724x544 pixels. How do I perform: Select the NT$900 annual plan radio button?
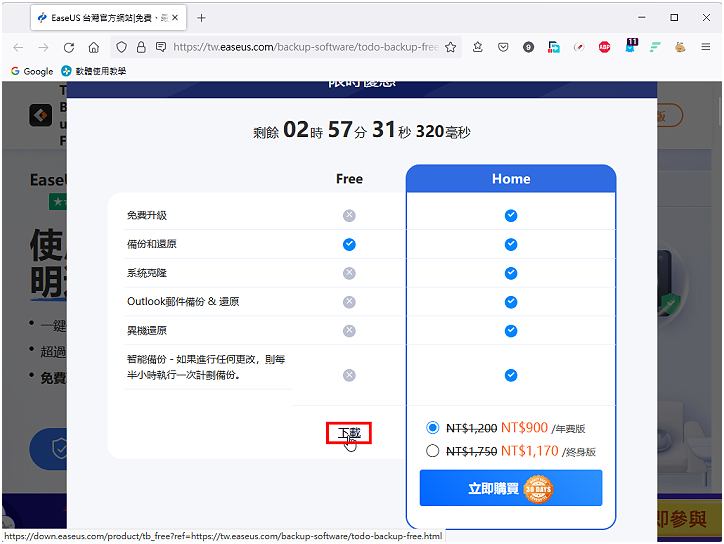[433, 428]
